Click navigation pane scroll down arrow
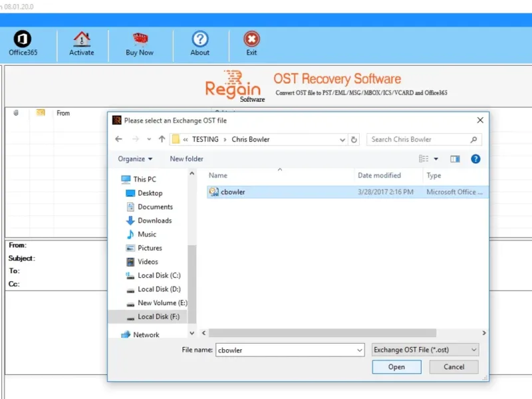Screen dimensions: 532x399 click(x=192, y=333)
